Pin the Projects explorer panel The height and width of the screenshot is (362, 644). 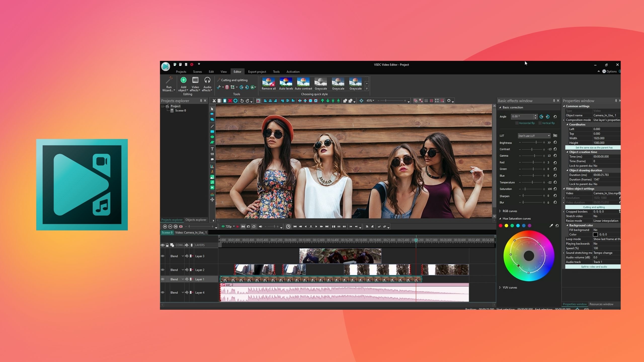pos(201,101)
